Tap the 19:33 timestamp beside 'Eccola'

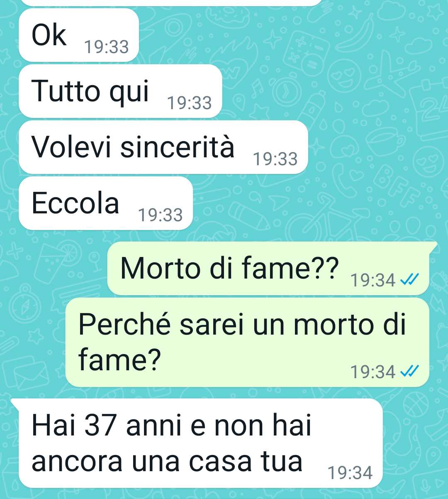tap(161, 215)
